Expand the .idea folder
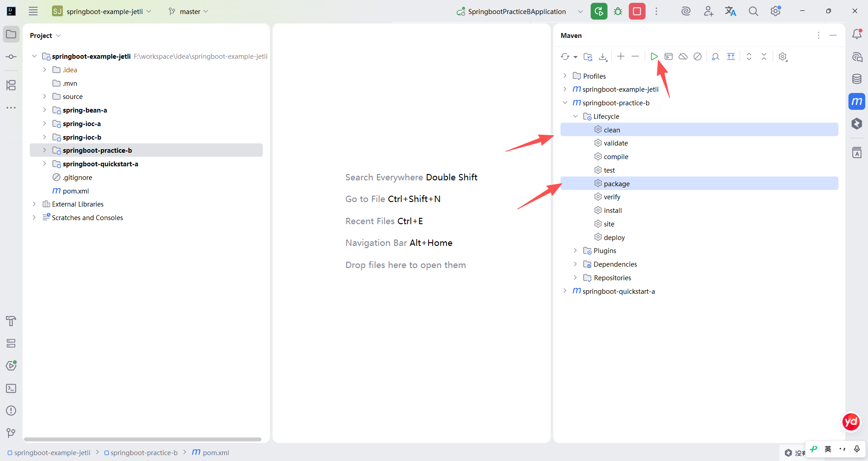Image resolution: width=868 pixels, height=461 pixels. coord(44,70)
